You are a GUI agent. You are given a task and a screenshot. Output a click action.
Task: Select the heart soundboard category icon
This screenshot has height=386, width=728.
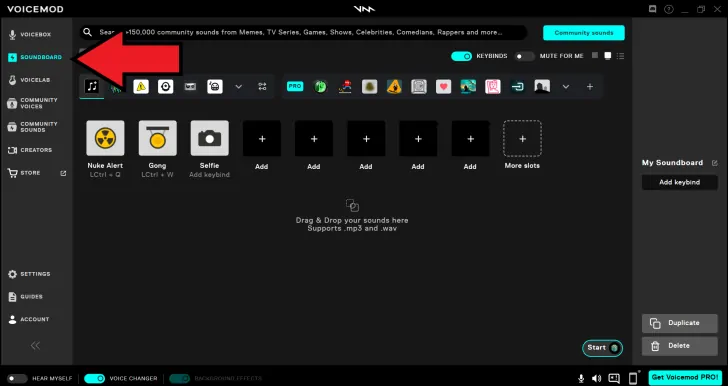(443, 86)
